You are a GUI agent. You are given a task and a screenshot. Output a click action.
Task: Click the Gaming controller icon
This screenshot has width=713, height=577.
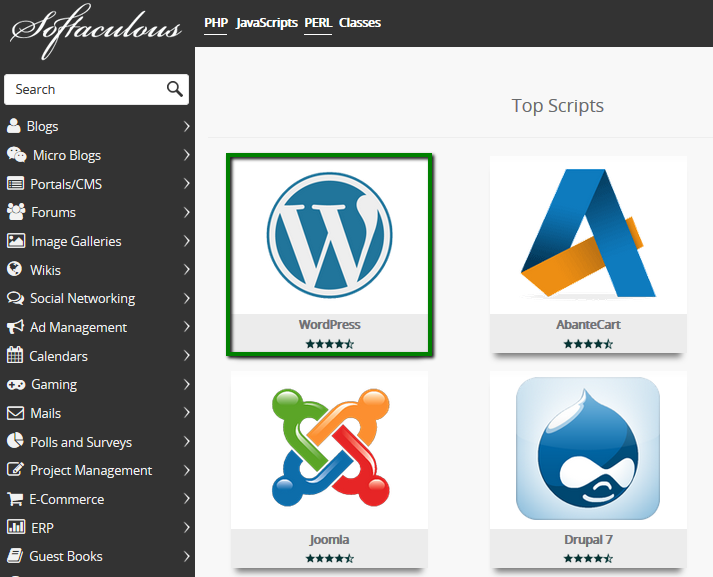(x=16, y=385)
